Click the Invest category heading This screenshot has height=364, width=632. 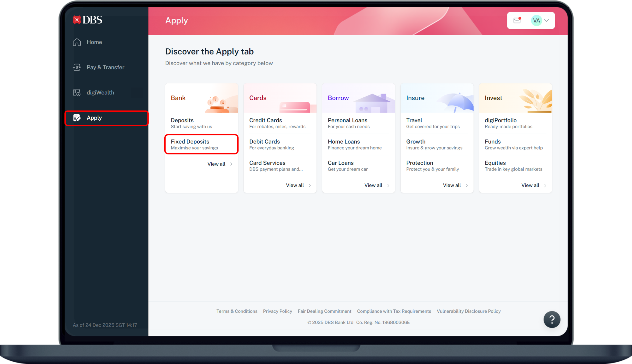point(494,98)
